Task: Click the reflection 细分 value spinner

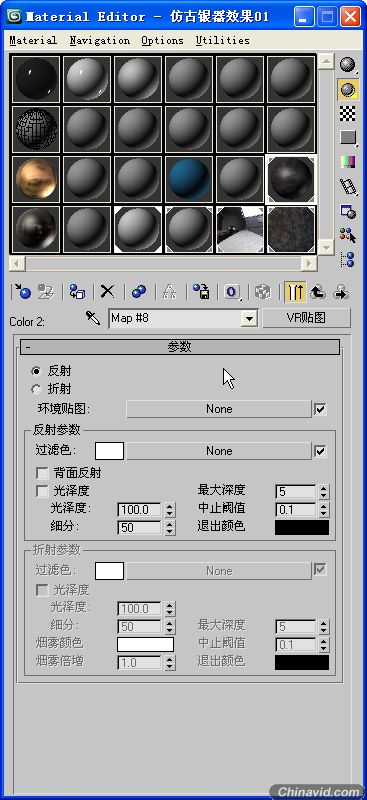Action: (170, 528)
